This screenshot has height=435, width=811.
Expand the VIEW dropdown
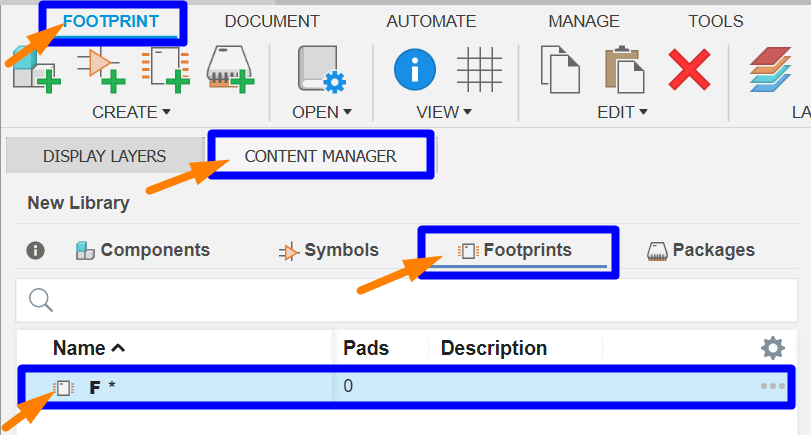(x=444, y=112)
